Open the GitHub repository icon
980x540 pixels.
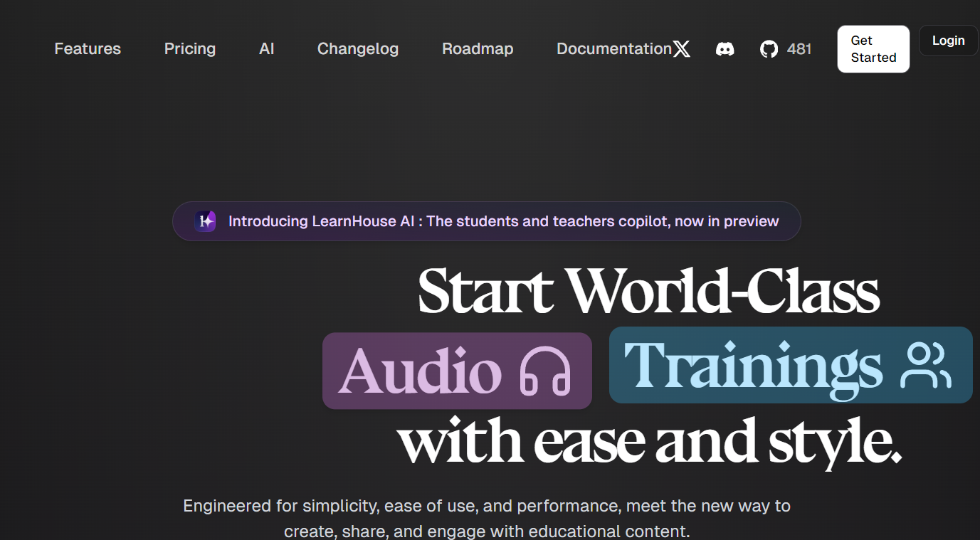point(769,49)
